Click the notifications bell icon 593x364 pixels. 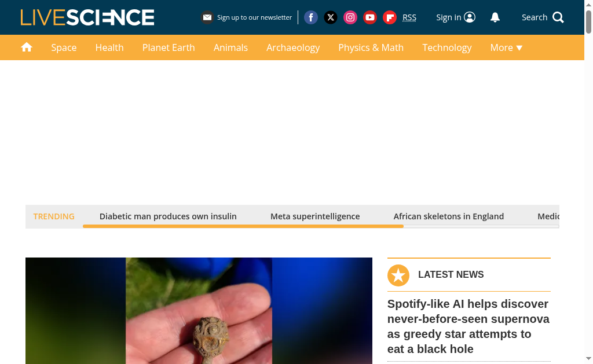(495, 17)
